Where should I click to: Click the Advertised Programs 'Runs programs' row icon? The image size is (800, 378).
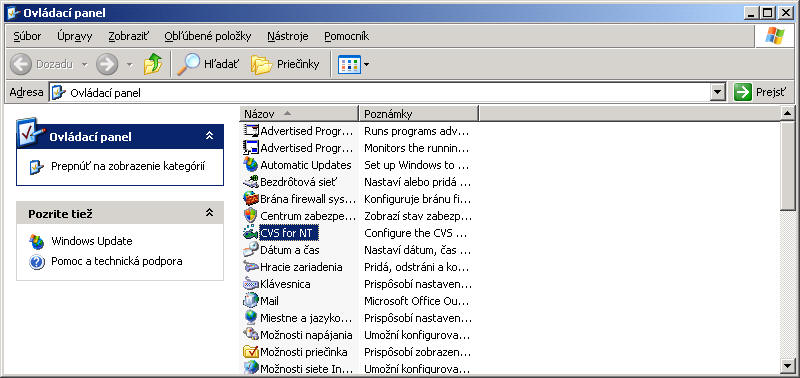(251, 131)
